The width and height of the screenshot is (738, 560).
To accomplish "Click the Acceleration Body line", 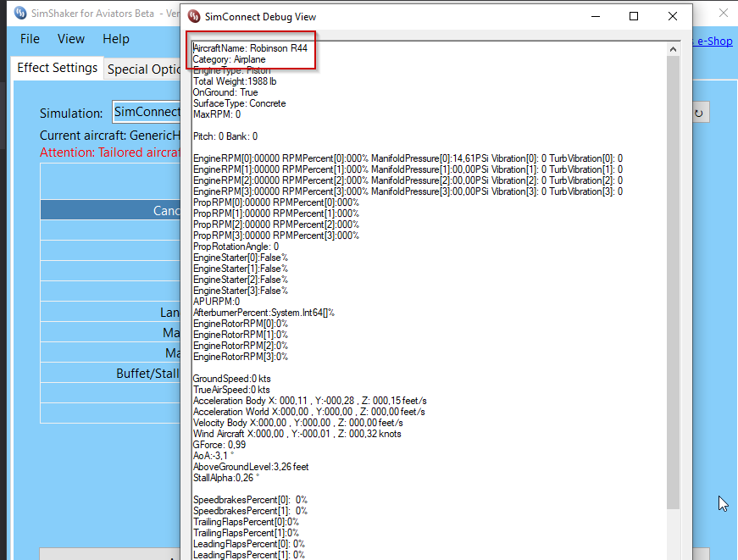I will (310, 401).
